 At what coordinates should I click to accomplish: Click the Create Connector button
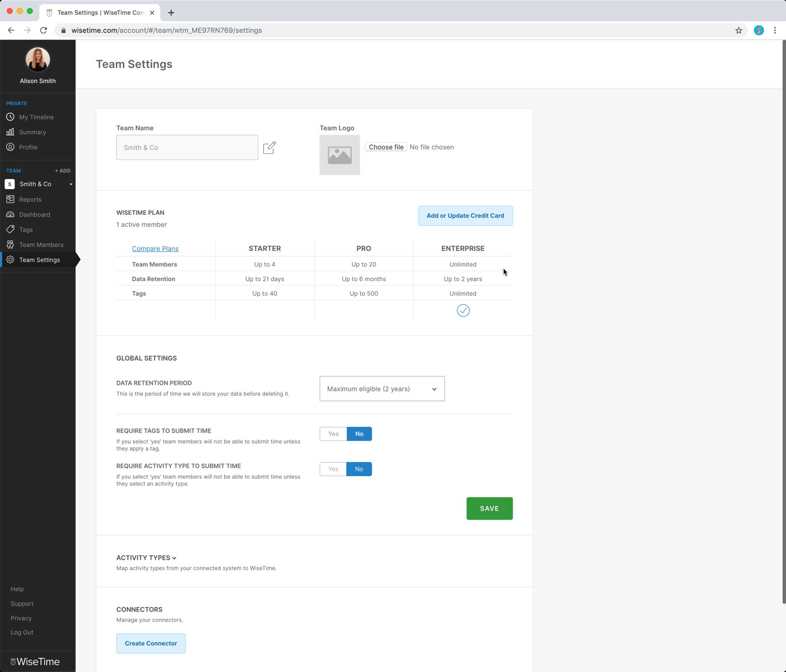point(151,643)
